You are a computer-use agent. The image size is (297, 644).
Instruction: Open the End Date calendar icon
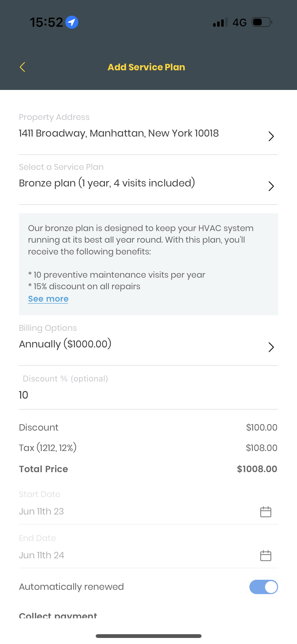coord(266,555)
